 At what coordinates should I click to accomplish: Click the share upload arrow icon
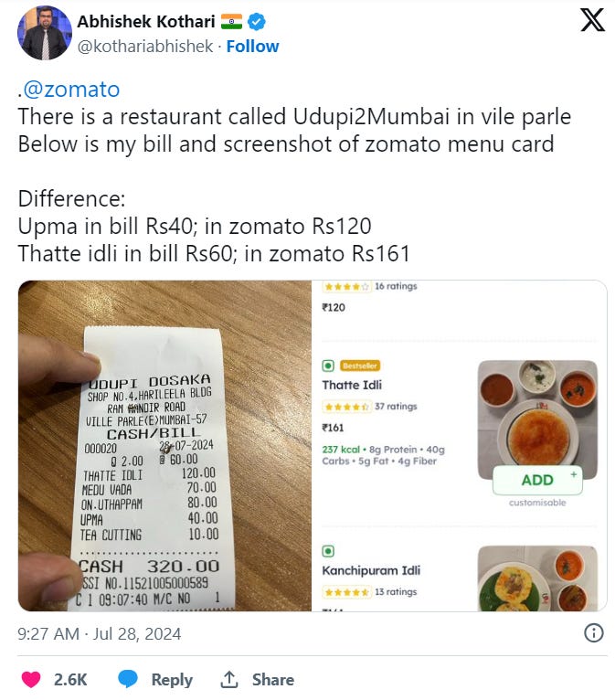229,679
